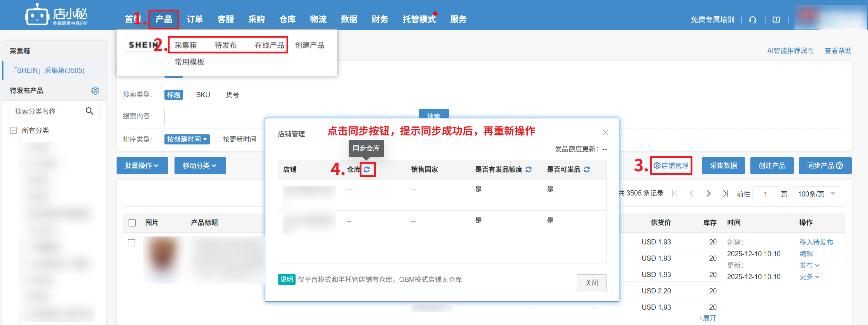Open settings gear beside 待发布产品
This screenshot has height=325, width=868.
95,91
